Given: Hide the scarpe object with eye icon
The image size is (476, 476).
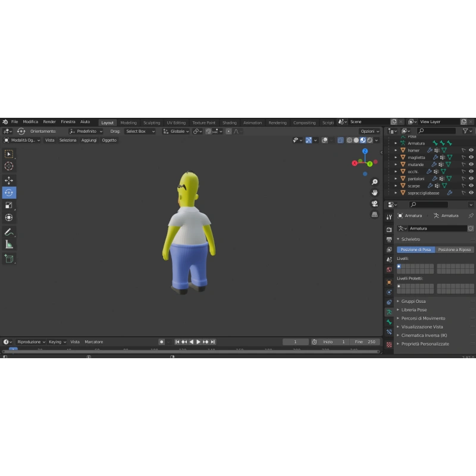Looking at the screenshot, I should [471, 186].
